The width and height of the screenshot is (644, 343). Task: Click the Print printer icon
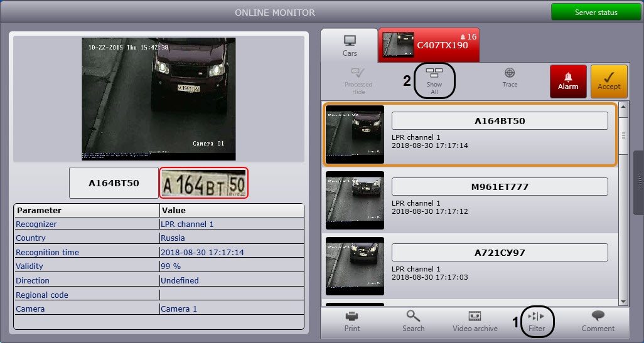pyautogui.click(x=352, y=321)
